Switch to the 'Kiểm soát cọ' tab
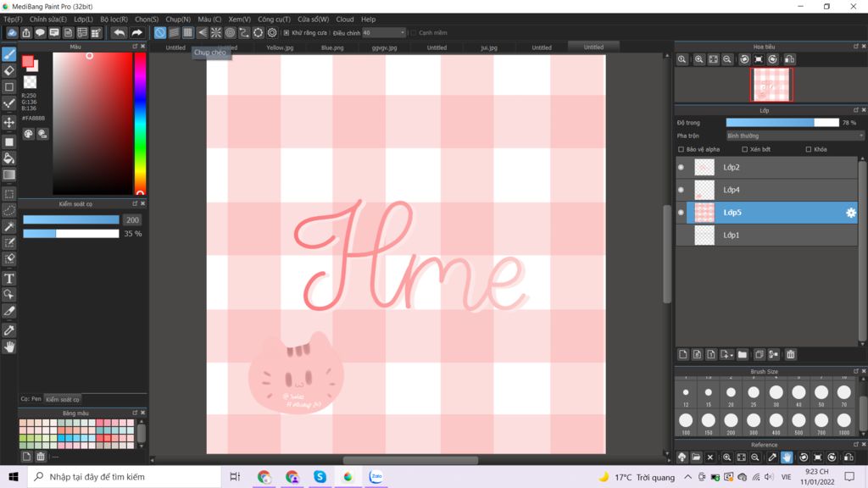Viewport: 868px width, 488px height. [x=63, y=400]
